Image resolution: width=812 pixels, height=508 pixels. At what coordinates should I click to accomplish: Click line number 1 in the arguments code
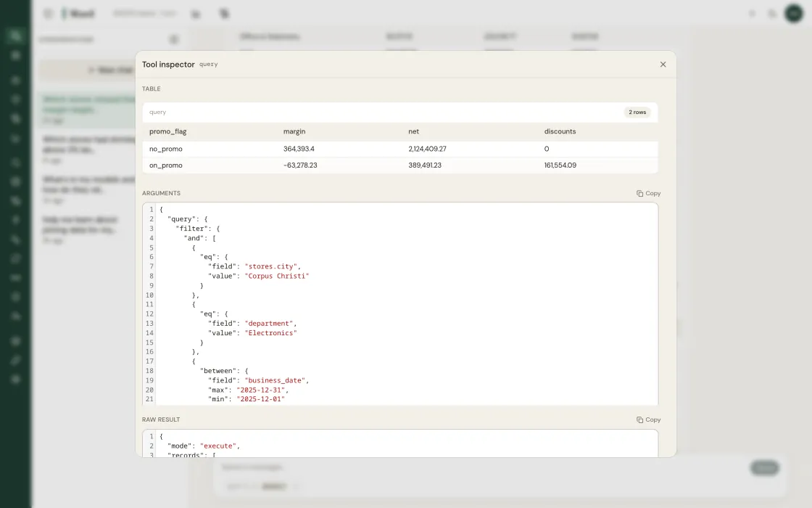[152, 210]
